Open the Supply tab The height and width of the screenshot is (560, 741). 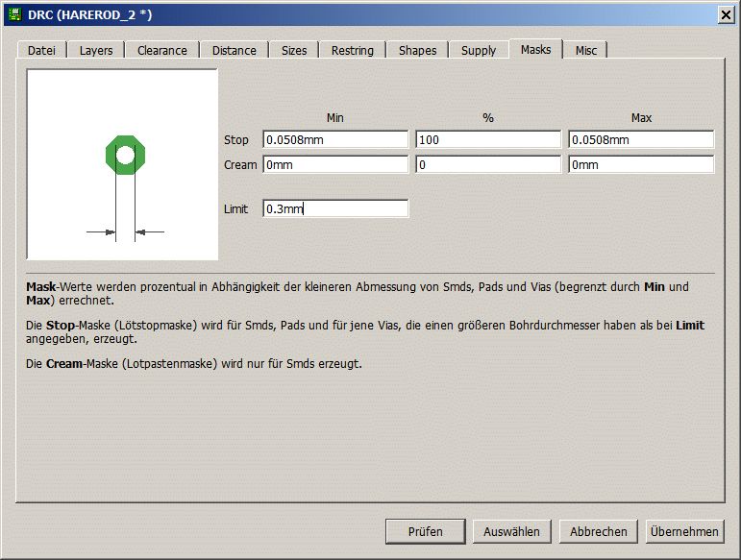(x=479, y=50)
